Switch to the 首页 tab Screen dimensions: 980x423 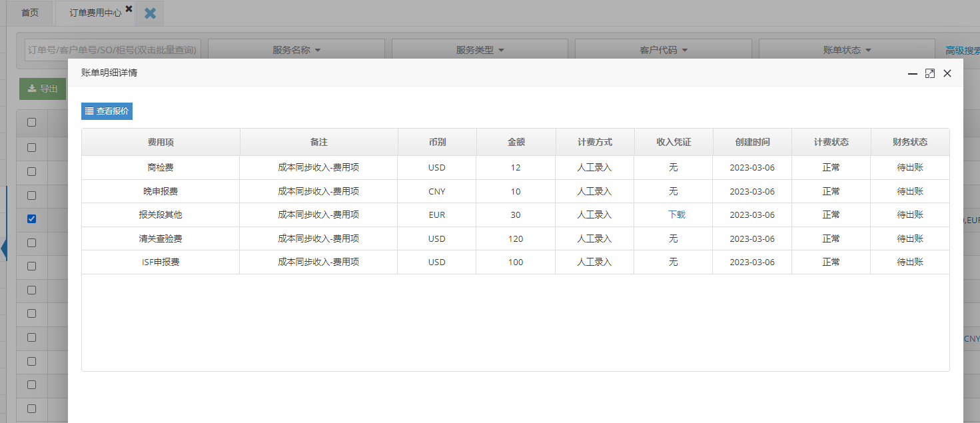pyautogui.click(x=30, y=13)
